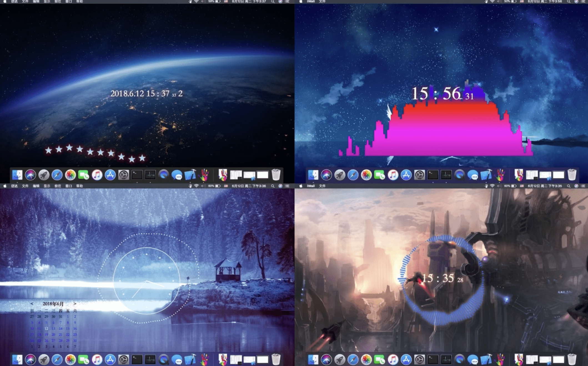Launch iTunes from the pink visualizer desktop's dock
Viewport: 588px width, 366px height.
click(x=393, y=175)
